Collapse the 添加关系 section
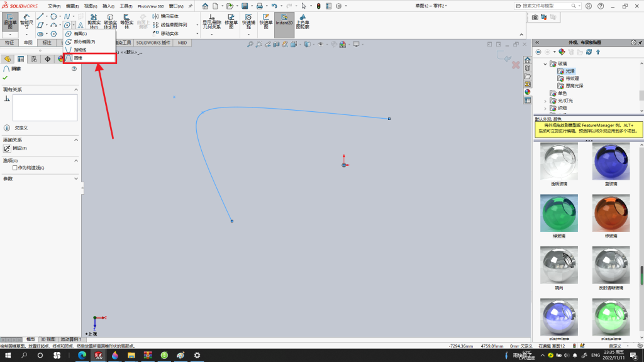Viewport: 644px width, 362px height. (x=76, y=140)
